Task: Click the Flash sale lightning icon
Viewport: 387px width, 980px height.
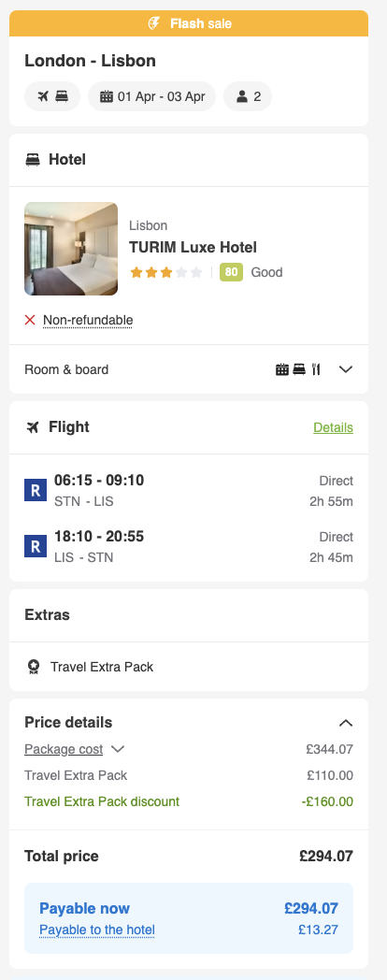Action: (x=154, y=23)
